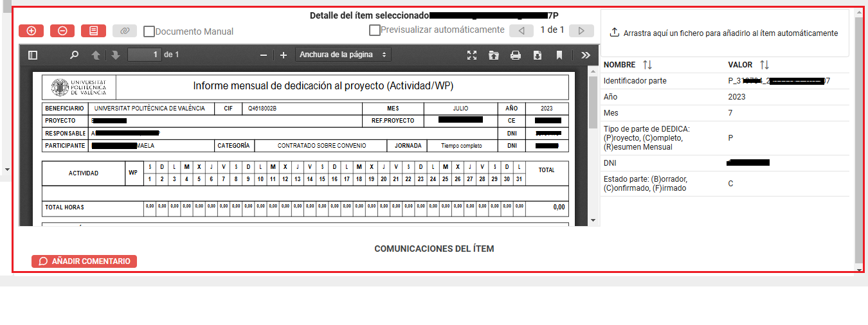Click the PDF bookmark current view icon
This screenshot has height=325, width=868.
point(559,55)
